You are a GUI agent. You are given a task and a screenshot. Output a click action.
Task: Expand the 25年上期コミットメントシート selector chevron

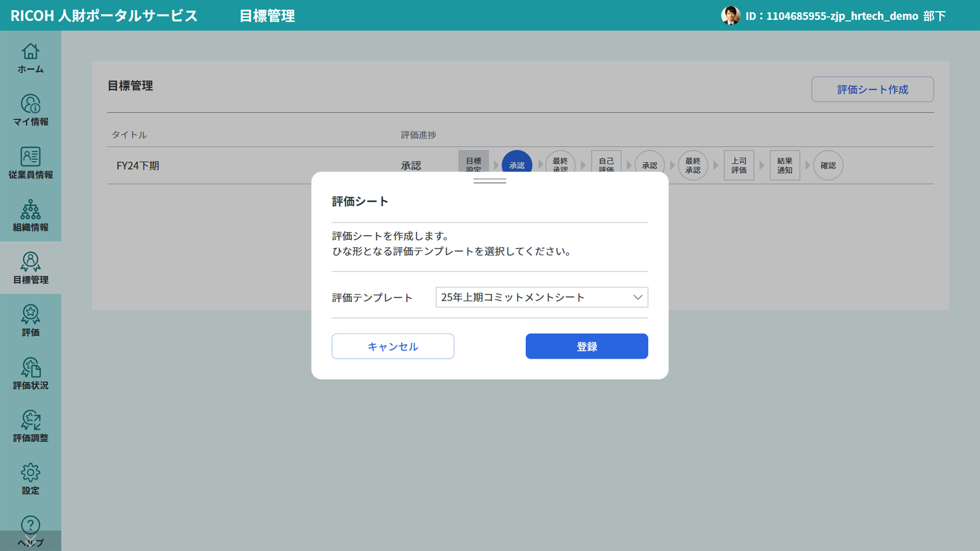638,297
